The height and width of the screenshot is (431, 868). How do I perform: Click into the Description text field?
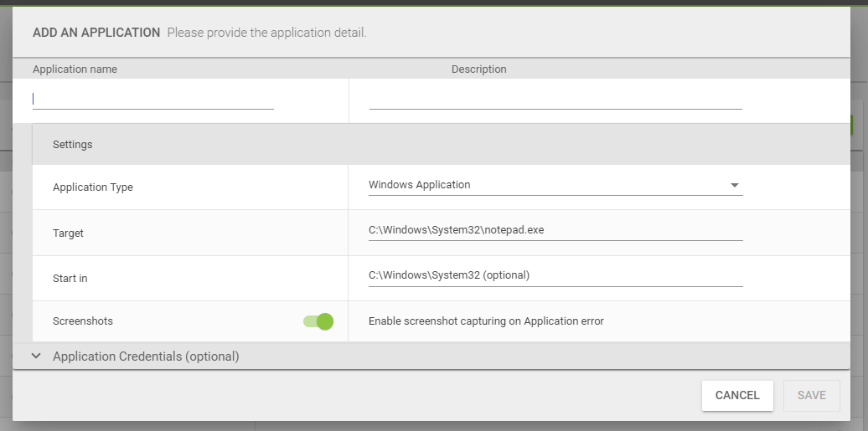pyautogui.click(x=555, y=100)
